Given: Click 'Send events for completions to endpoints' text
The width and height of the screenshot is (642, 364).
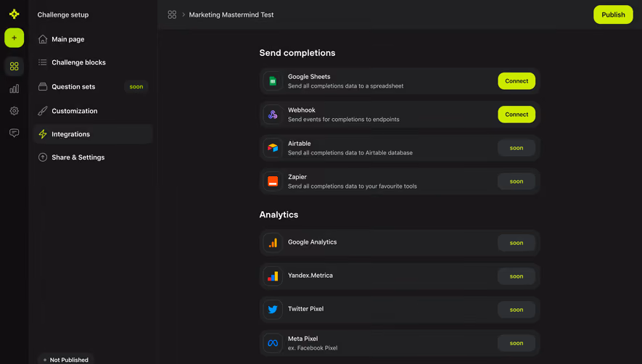Looking at the screenshot, I should 344,120.
